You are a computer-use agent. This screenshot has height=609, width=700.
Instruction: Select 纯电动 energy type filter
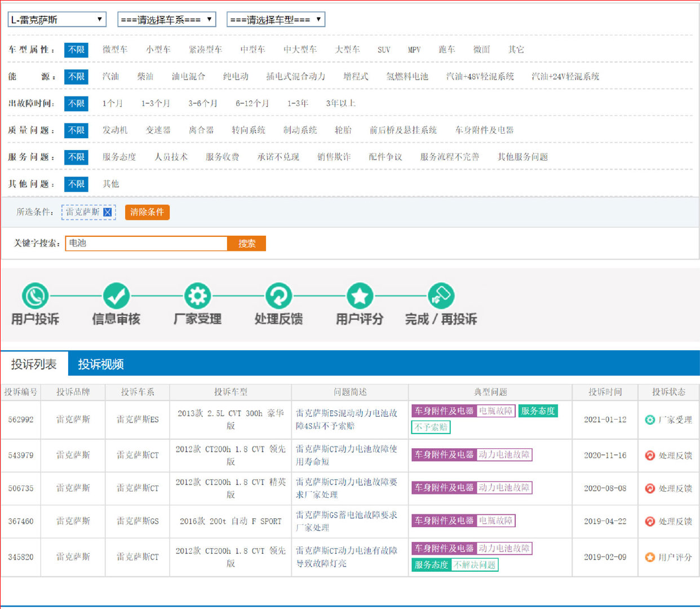(236, 77)
